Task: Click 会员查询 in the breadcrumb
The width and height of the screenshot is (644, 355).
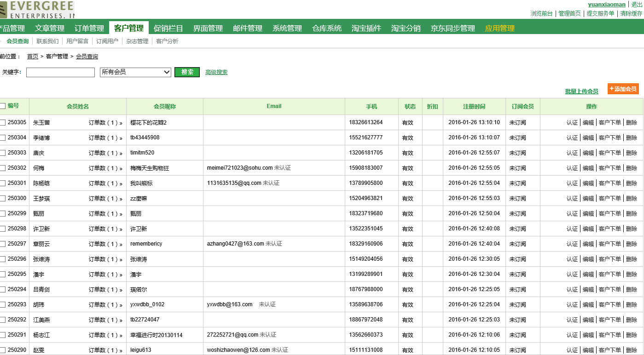Action: coord(87,57)
